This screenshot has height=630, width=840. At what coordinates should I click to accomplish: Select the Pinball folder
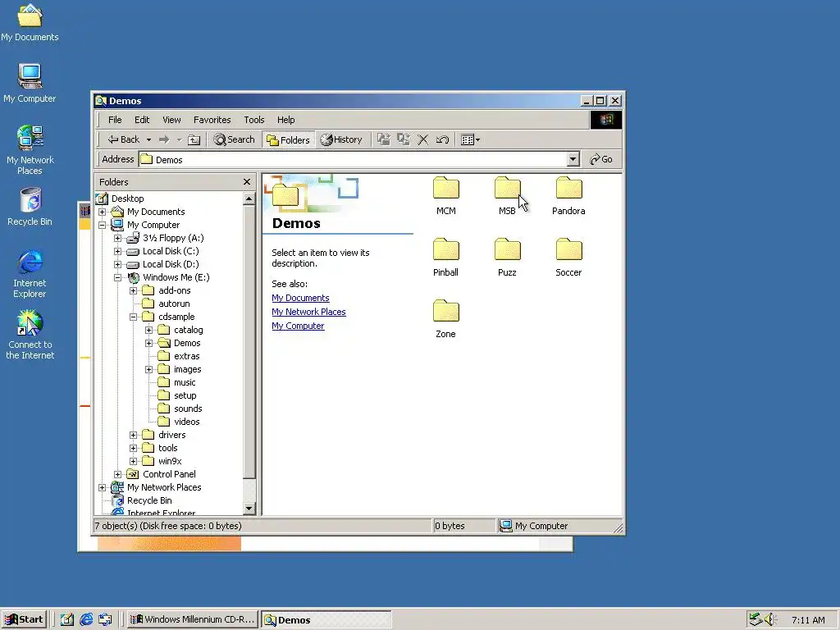[x=445, y=257]
